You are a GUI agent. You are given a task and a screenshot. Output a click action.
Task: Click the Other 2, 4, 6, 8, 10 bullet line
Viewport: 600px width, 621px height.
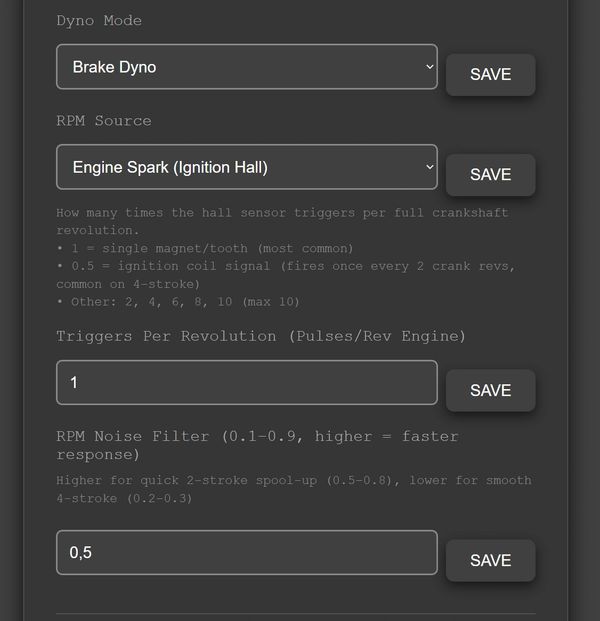pyautogui.click(x=178, y=302)
